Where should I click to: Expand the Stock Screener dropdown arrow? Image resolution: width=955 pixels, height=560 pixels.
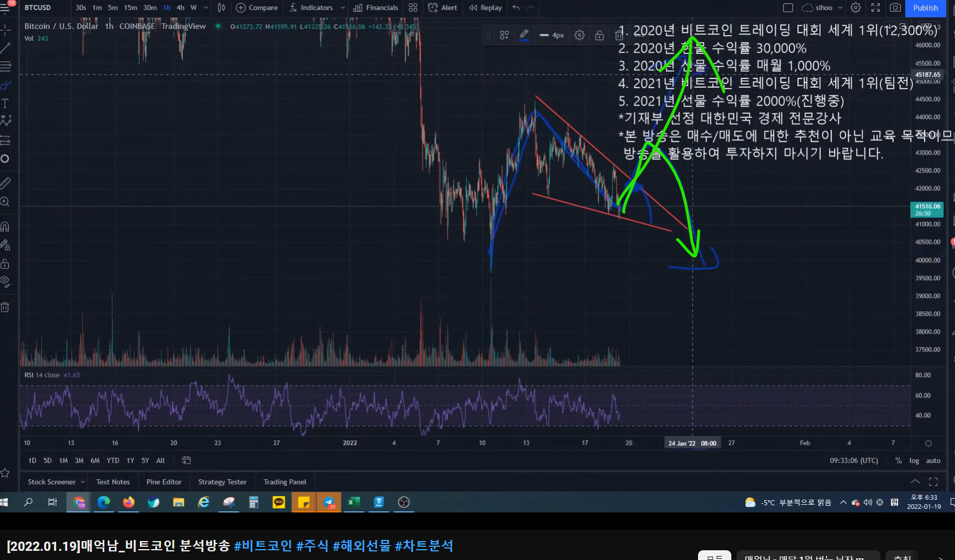coord(83,482)
